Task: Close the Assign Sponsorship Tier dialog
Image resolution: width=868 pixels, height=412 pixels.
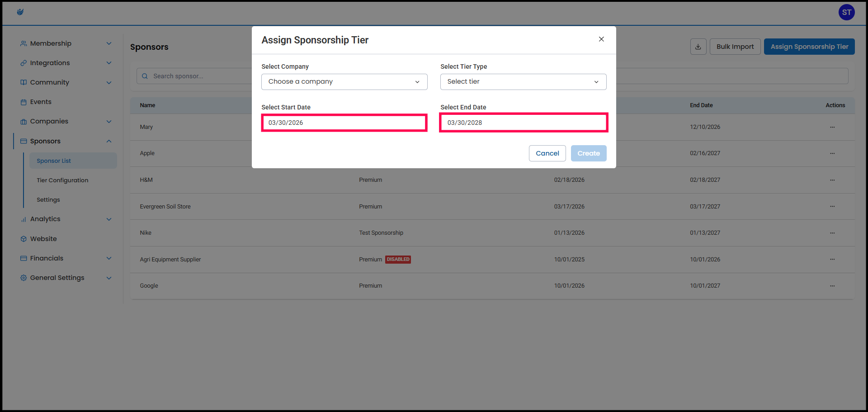Action: [x=601, y=39]
